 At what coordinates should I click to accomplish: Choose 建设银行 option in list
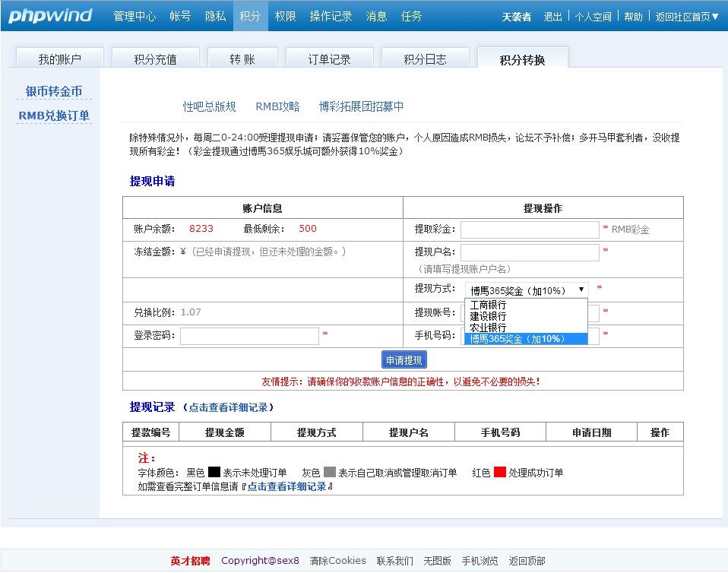488,316
